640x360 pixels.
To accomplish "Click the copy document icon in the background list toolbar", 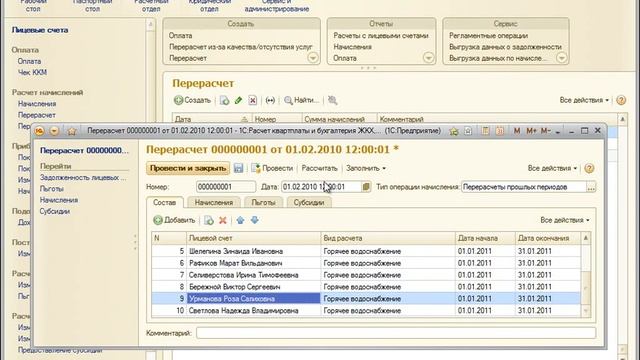I will [x=224, y=100].
